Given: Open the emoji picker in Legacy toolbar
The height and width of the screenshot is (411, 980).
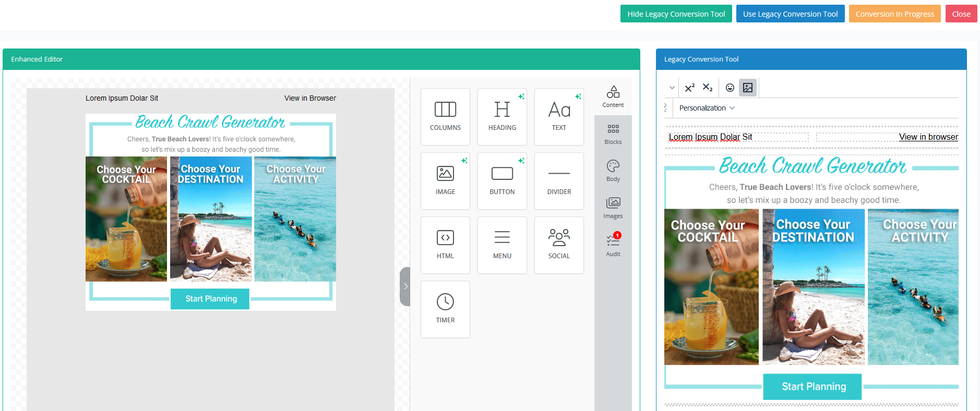Looking at the screenshot, I should coord(730,88).
